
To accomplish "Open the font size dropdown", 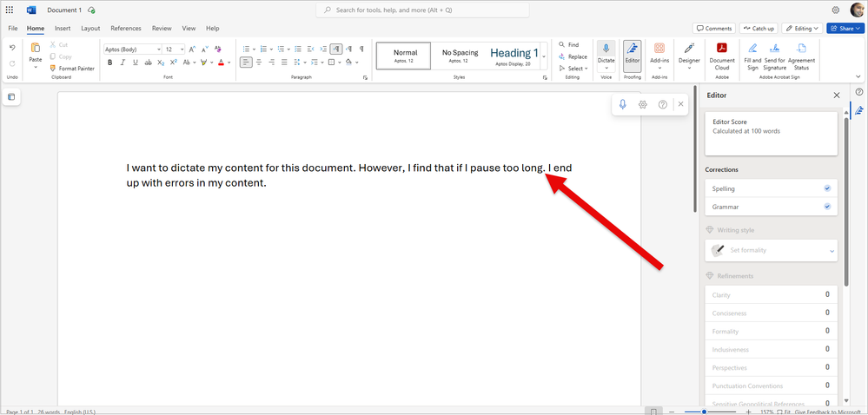I will (182, 49).
